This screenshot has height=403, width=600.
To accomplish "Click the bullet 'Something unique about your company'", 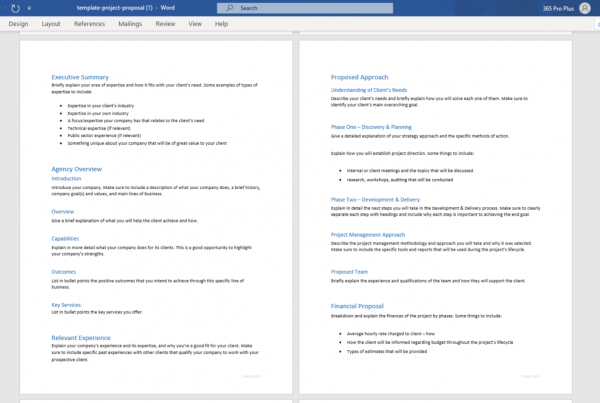I will click(x=147, y=143).
